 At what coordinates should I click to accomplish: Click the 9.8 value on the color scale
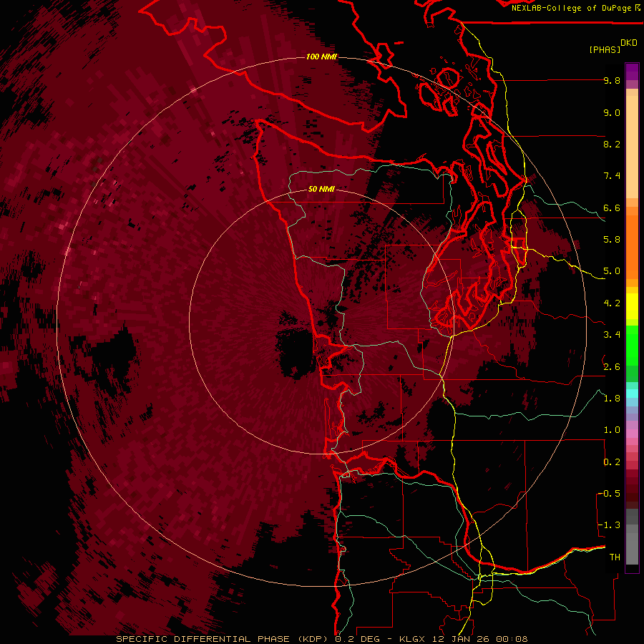pyautogui.click(x=612, y=80)
